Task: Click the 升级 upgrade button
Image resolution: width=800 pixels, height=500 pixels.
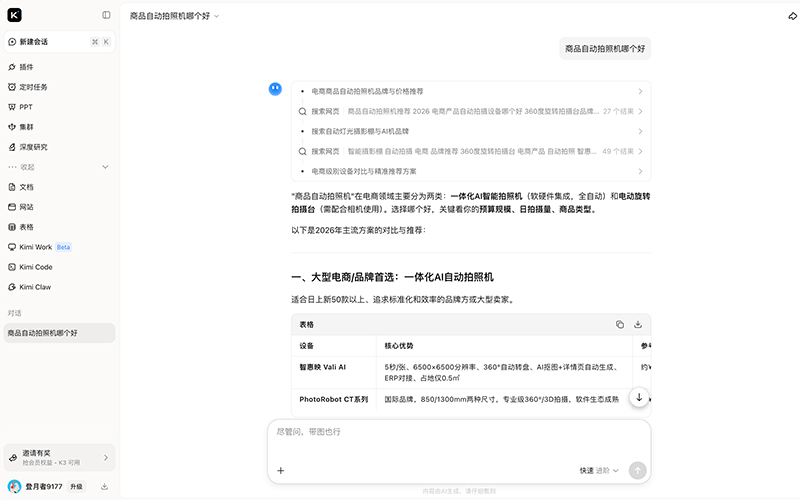Action: (x=77, y=486)
